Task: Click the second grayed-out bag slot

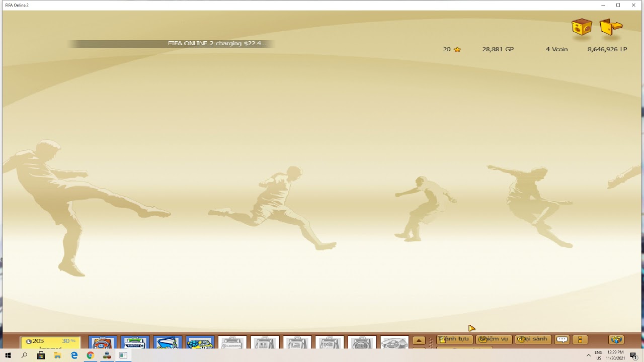Action: coord(265,342)
